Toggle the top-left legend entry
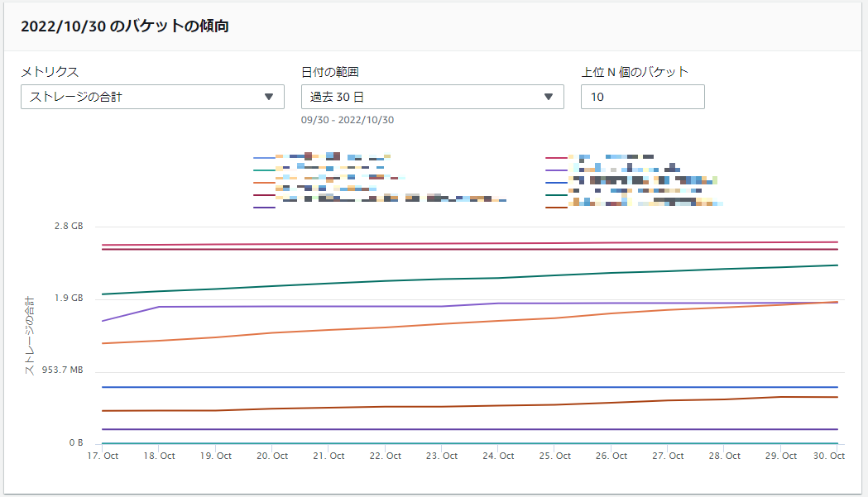 (314, 157)
